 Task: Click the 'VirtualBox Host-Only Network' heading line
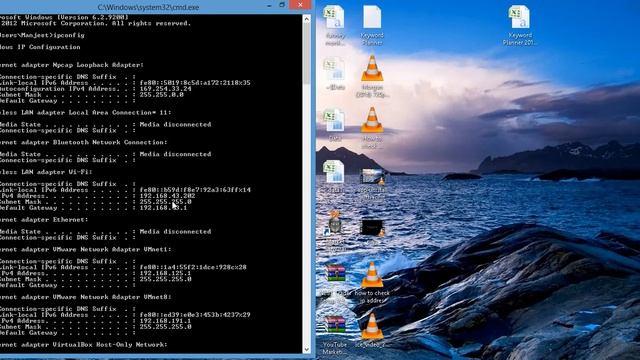pos(84,345)
